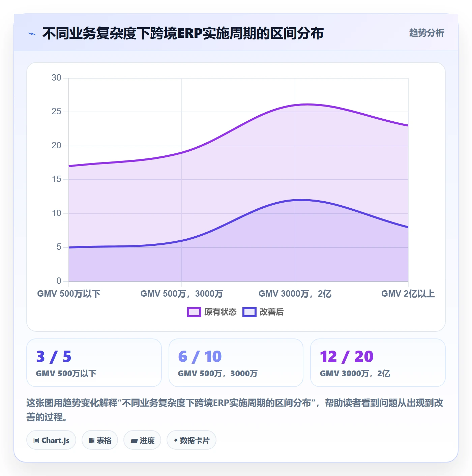Screen dimensions: 472x476
Task: Toggle the 改善后 legend swatch
Action: click(249, 312)
